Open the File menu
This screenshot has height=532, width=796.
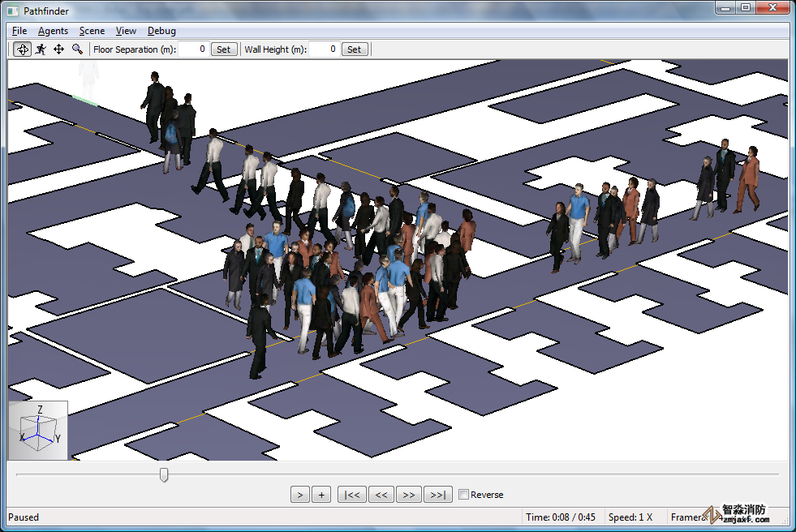tap(19, 31)
